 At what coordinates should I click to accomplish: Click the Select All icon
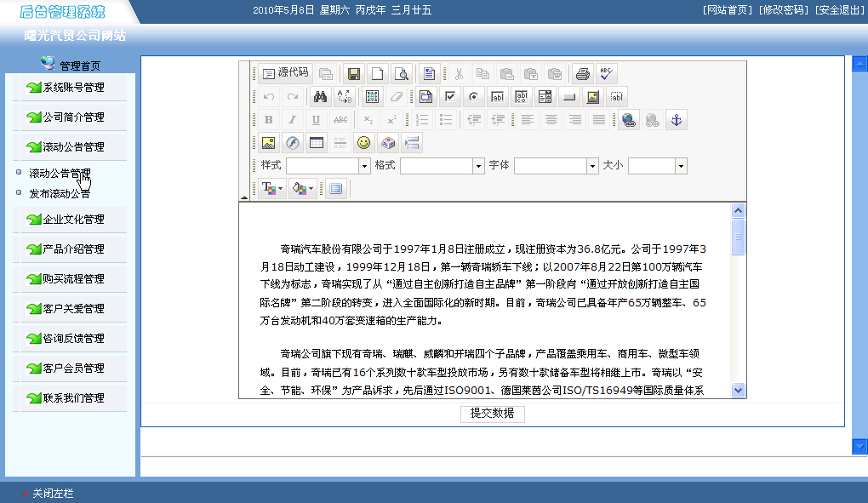(x=372, y=97)
